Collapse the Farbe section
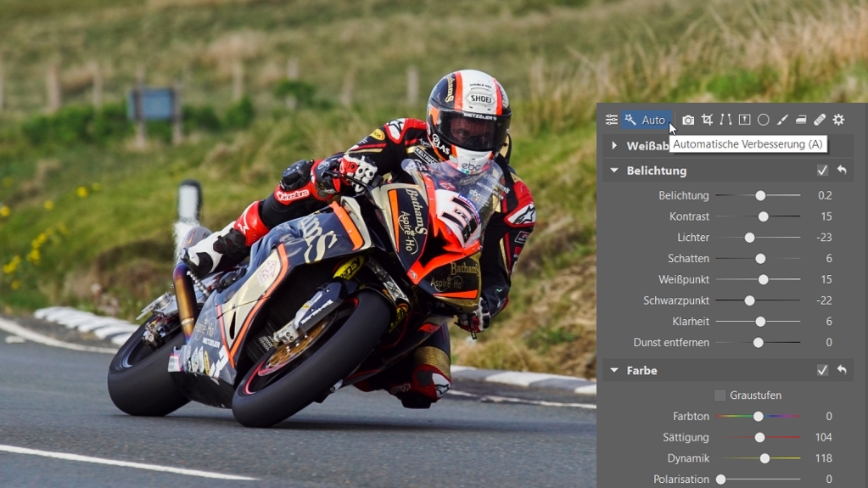This screenshot has height=488, width=868. 614,370
